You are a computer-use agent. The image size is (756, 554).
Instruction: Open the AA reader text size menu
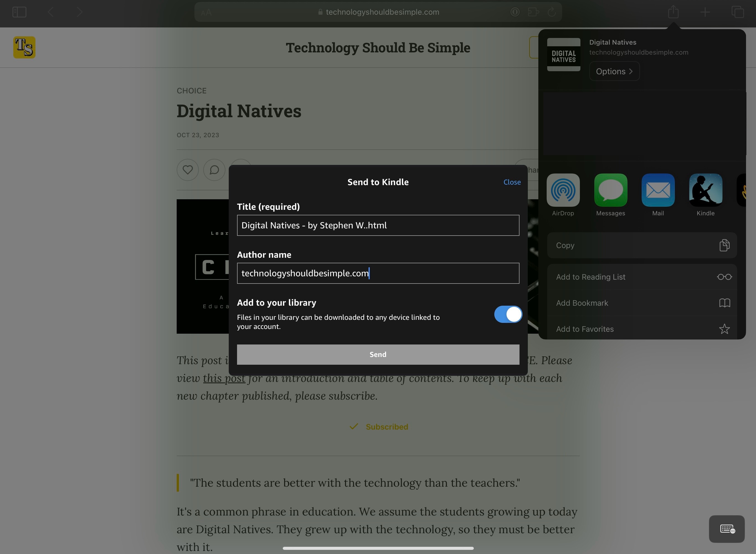(x=206, y=12)
